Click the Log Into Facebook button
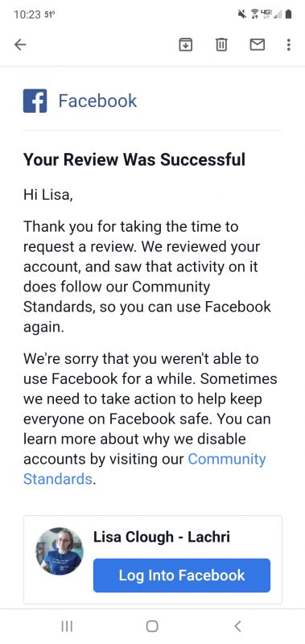 point(182,575)
